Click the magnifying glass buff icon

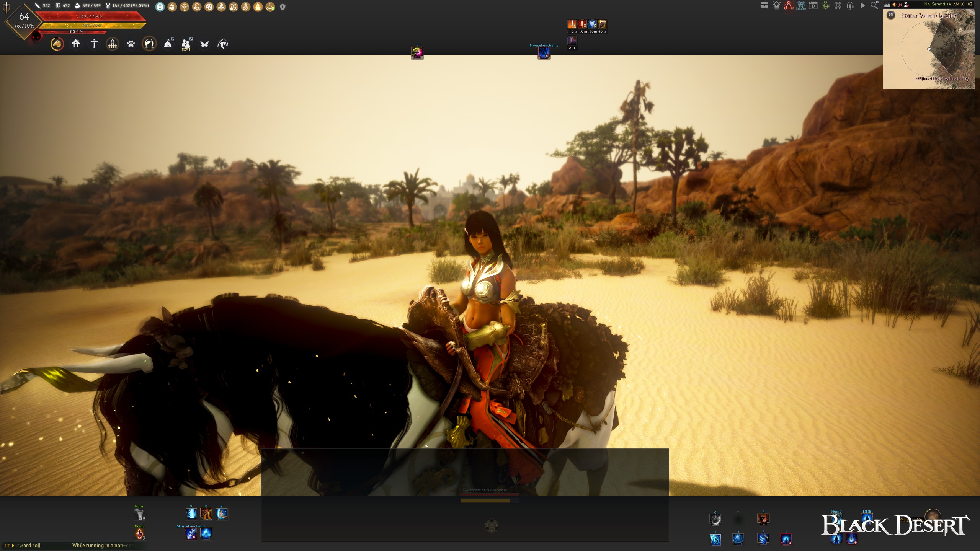[197, 7]
